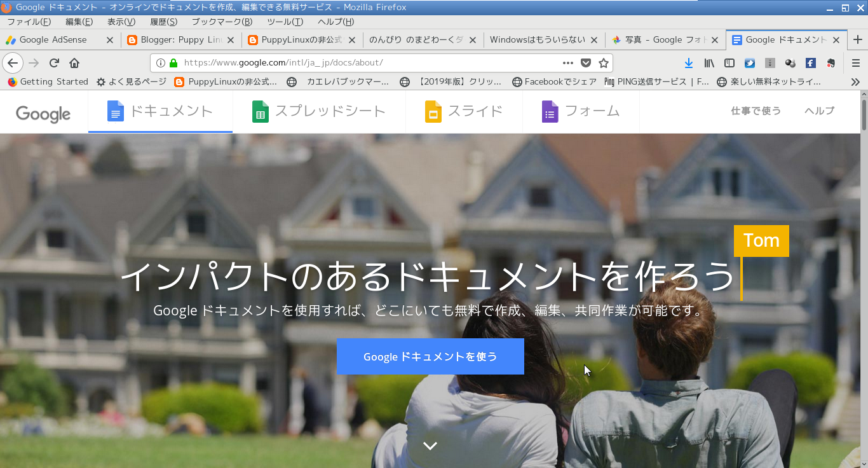
Task: Go back with the back arrow button
Action: pos(13,63)
